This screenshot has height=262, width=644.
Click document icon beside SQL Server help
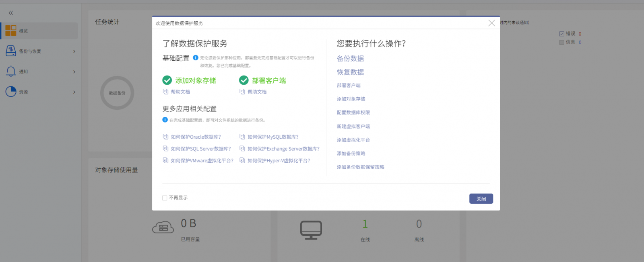coord(165,149)
